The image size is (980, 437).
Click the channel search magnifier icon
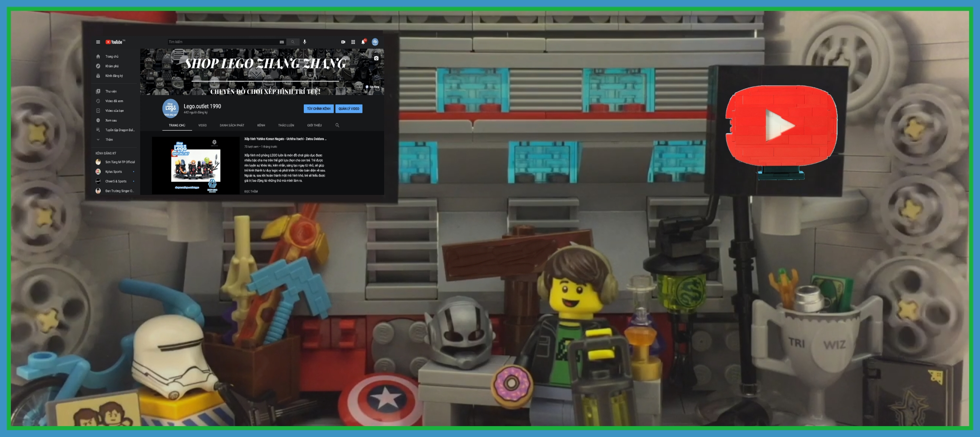point(337,125)
